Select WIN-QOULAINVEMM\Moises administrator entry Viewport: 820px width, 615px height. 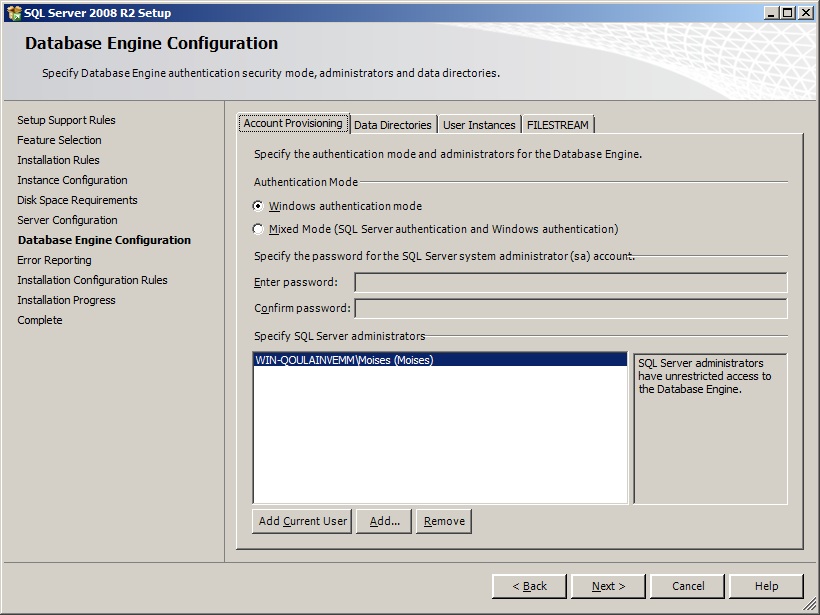coord(440,360)
